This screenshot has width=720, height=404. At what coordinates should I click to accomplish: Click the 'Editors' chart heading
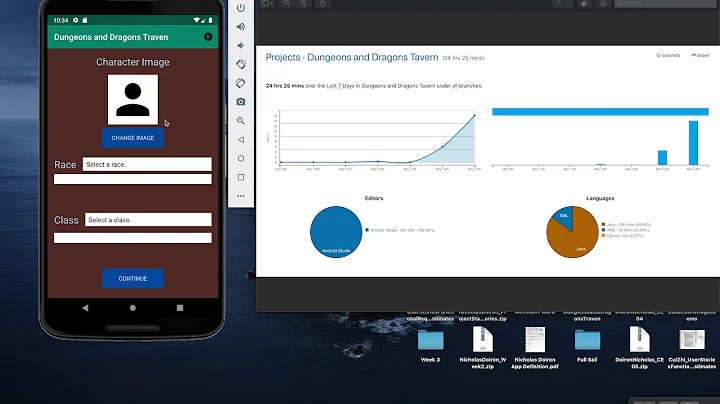[374, 198]
